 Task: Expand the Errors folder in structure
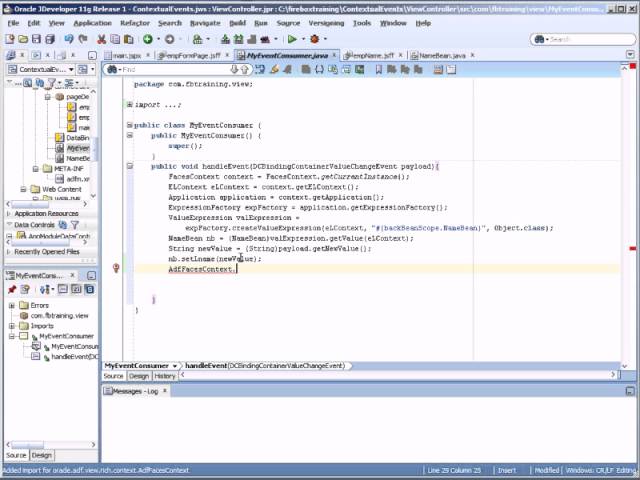[x=11, y=305]
